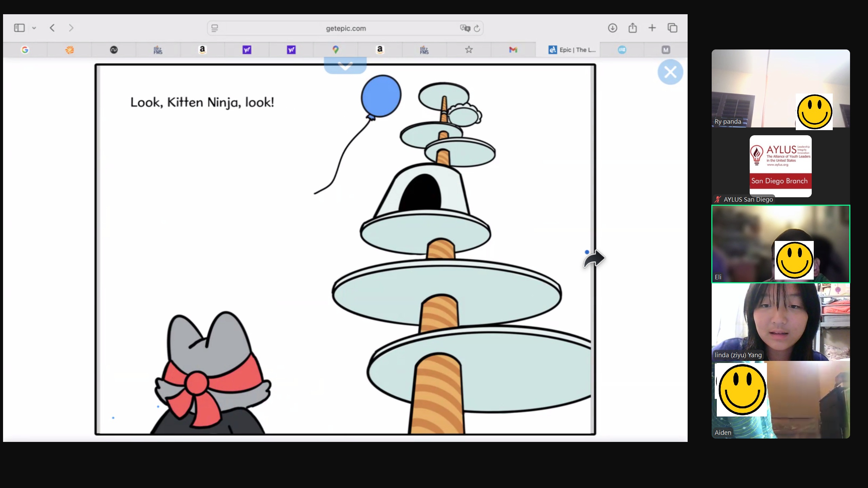Click the browser forward arrow

[71, 28]
